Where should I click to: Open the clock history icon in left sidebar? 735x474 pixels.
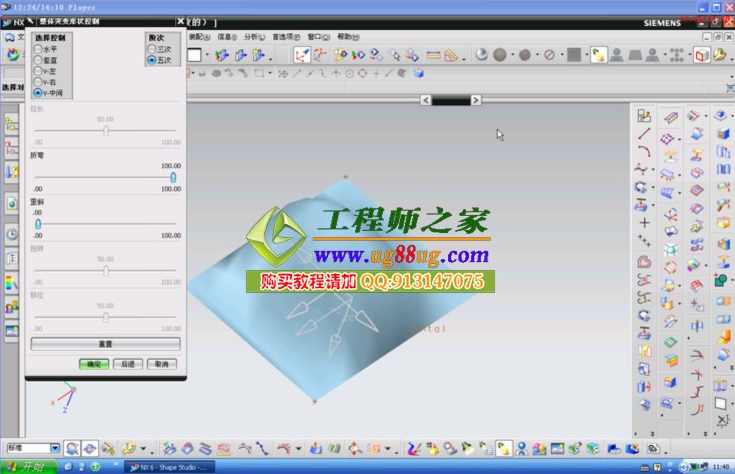click(12, 233)
